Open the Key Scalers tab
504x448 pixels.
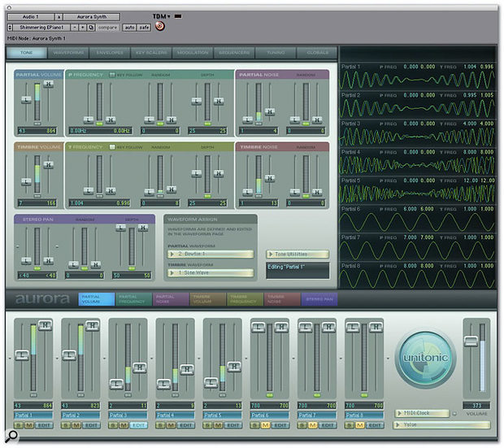(x=151, y=53)
